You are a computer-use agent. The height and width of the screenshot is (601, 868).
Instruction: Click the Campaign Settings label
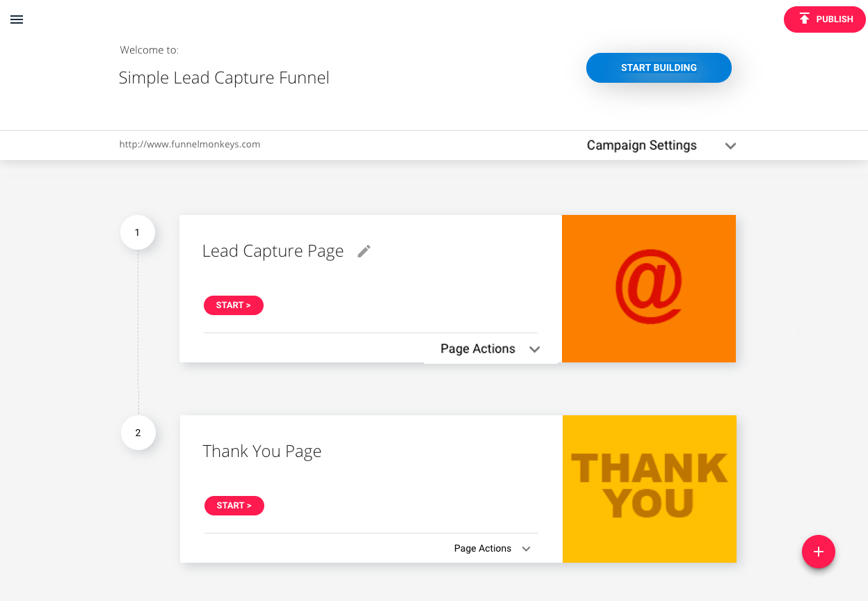[x=642, y=145]
